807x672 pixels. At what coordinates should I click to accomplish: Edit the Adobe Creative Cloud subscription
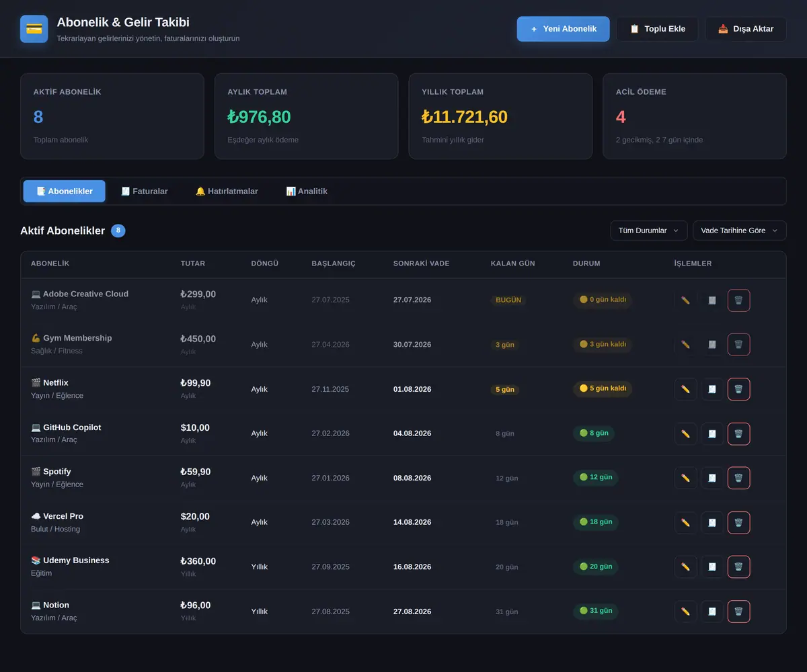(685, 300)
